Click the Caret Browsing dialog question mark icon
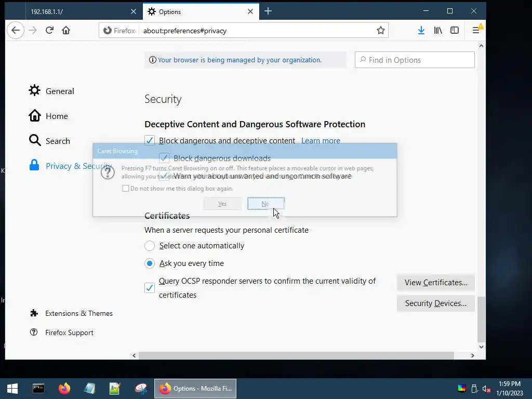Viewport: 532px width, 399px height. [x=108, y=172]
